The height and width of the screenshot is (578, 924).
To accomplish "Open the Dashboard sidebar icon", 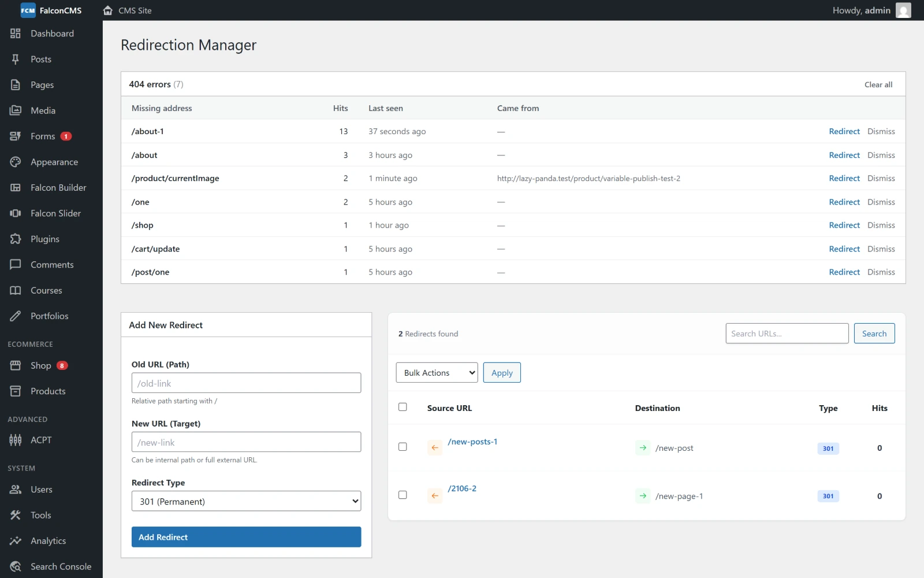I will (x=16, y=34).
